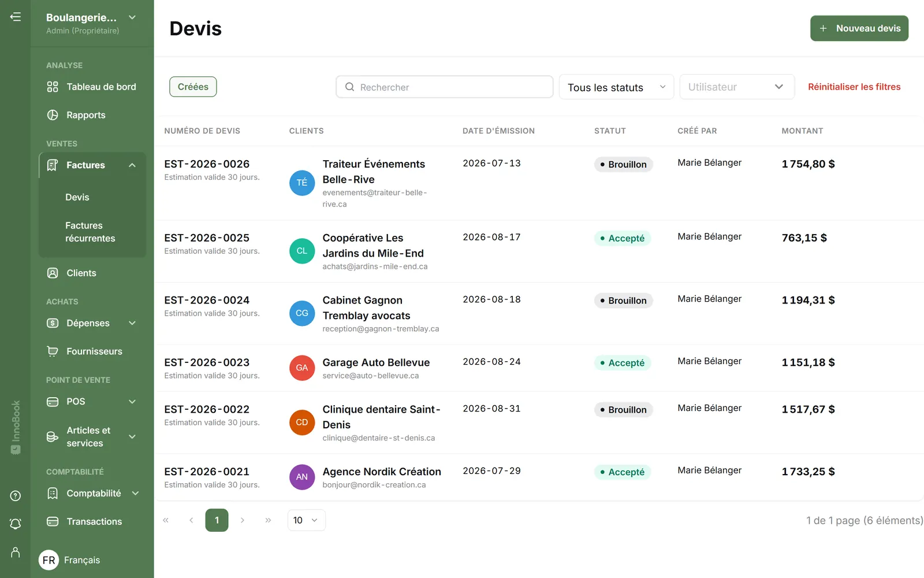Open notifications bell icon in sidebar
The height and width of the screenshot is (578, 924).
pyautogui.click(x=16, y=524)
